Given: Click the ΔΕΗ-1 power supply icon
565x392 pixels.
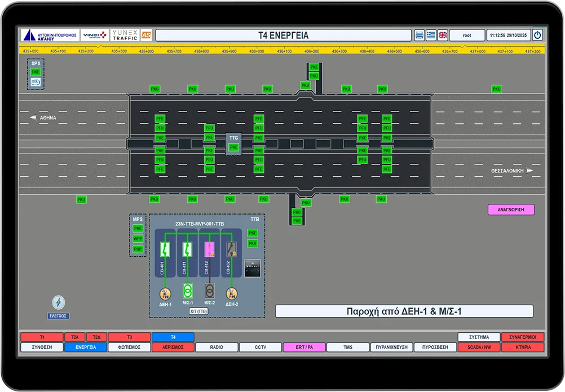Looking at the screenshot, I should [165, 293].
